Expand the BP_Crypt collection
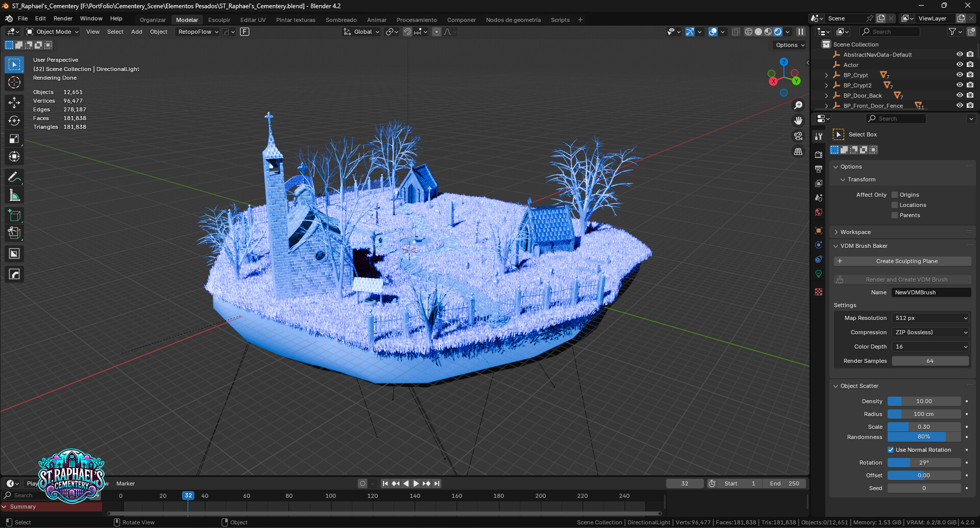 click(826, 75)
